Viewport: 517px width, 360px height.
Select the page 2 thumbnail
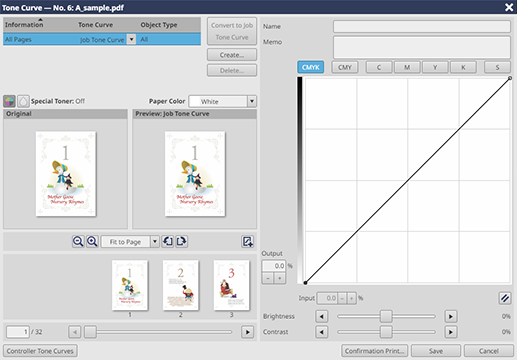[x=180, y=285]
